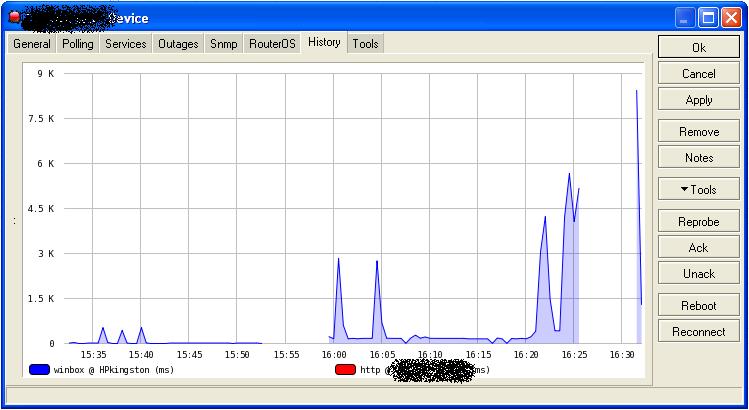Image resolution: width=749 pixels, height=410 pixels.
Task: Click the Unack button
Action: 699,273
